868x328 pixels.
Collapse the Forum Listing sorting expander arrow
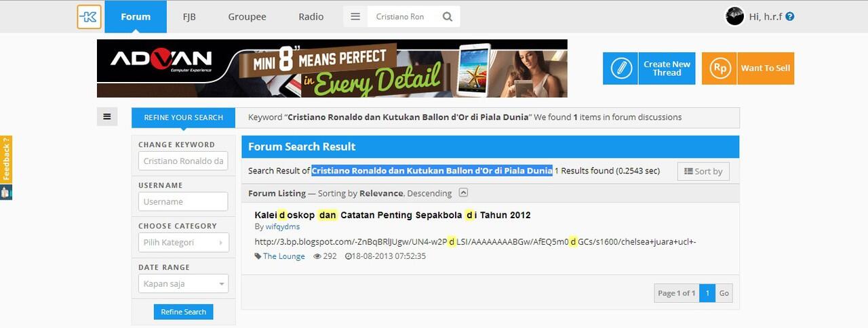tap(463, 192)
